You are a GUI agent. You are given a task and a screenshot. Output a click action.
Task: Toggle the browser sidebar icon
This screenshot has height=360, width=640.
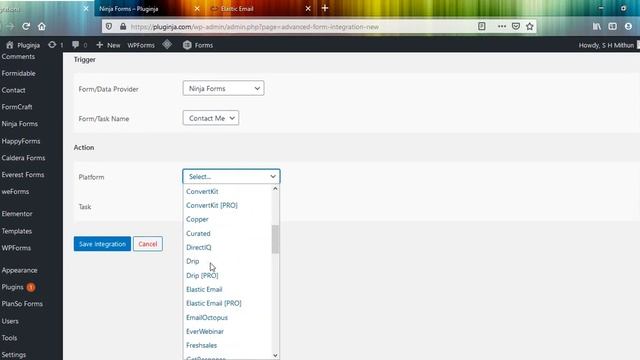coord(613,27)
